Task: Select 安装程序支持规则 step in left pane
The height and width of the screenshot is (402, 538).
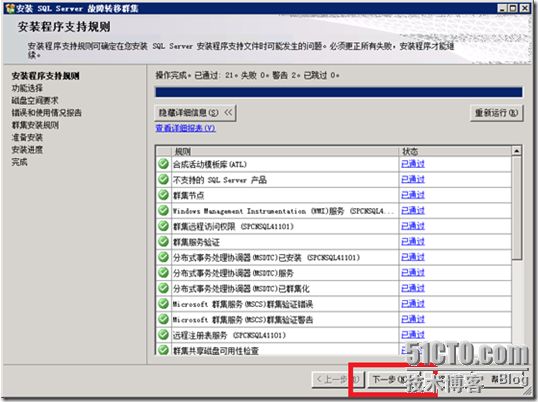Action: tap(45, 76)
